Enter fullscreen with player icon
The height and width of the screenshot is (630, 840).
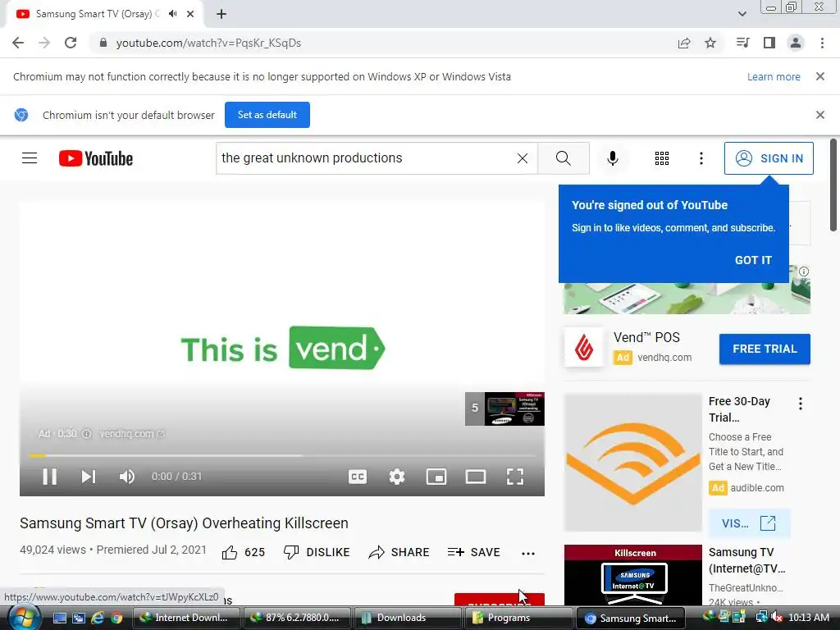(x=515, y=477)
